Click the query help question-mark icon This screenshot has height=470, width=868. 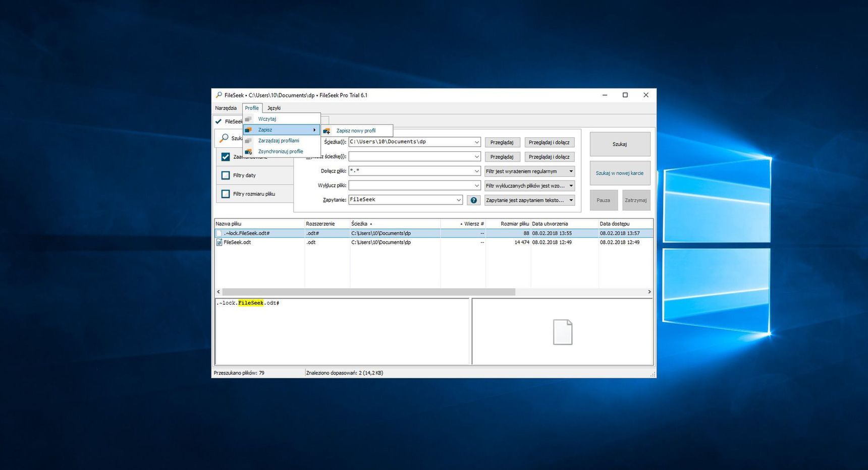click(473, 200)
